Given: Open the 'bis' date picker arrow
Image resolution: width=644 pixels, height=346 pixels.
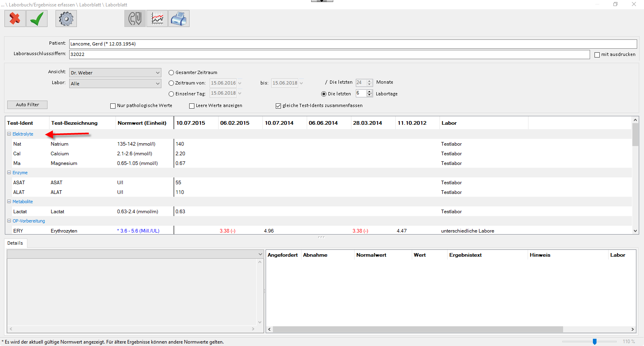Looking at the screenshot, I should click(301, 83).
